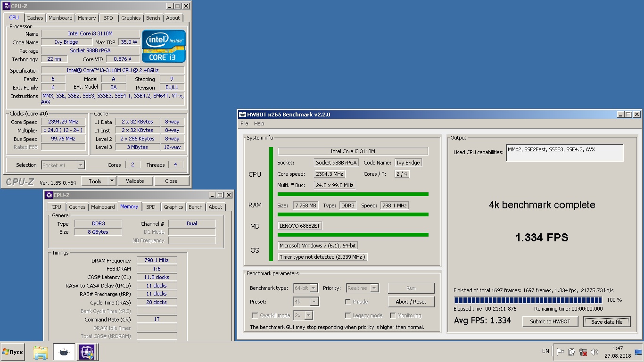Click the HWBOT x265 taskbar icon

[x=64, y=352]
